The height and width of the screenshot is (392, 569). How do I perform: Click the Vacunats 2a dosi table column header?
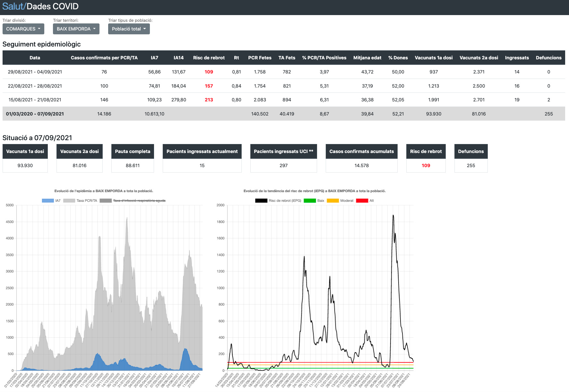479,58
